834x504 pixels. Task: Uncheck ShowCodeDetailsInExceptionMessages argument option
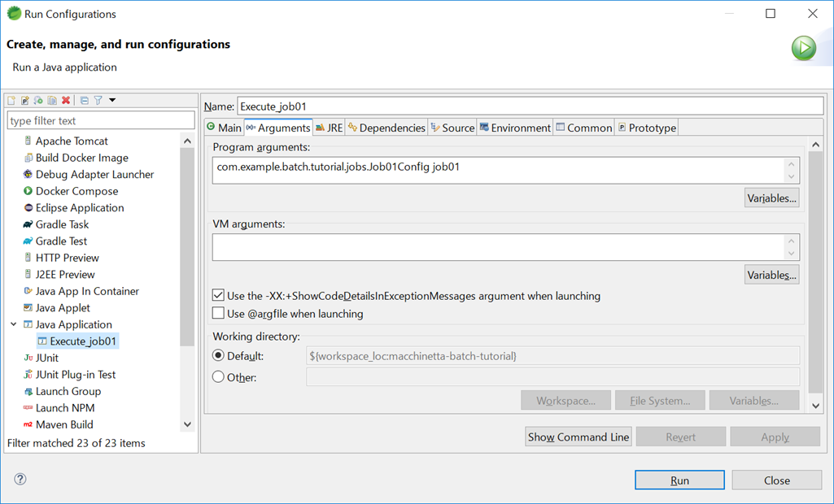(218, 296)
